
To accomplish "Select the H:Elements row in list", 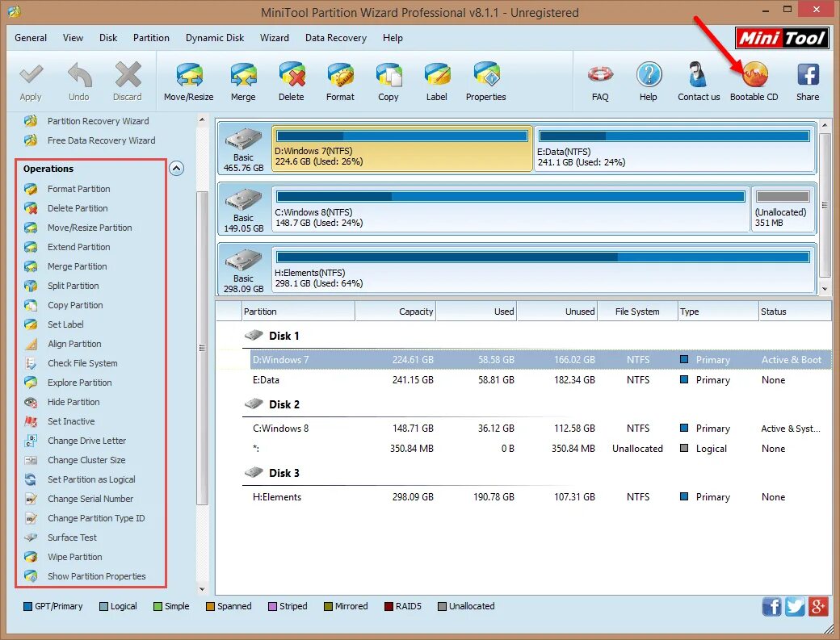I will click(541, 497).
